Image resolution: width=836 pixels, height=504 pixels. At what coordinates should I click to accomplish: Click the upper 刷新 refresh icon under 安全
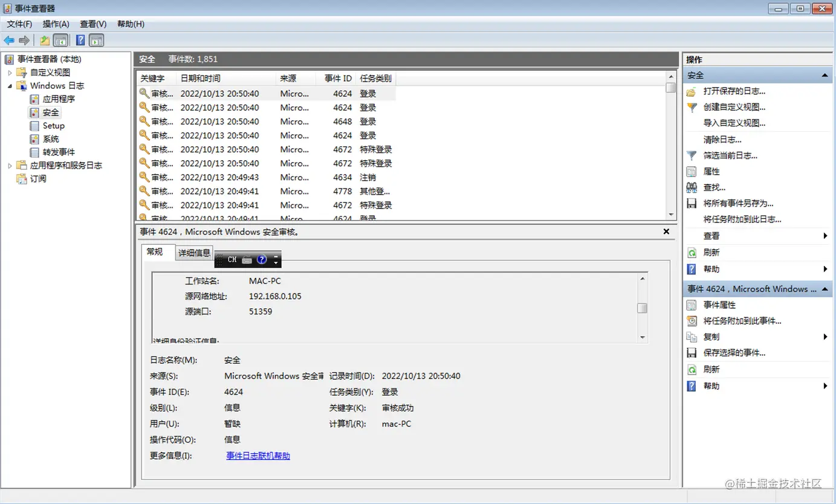tap(692, 253)
